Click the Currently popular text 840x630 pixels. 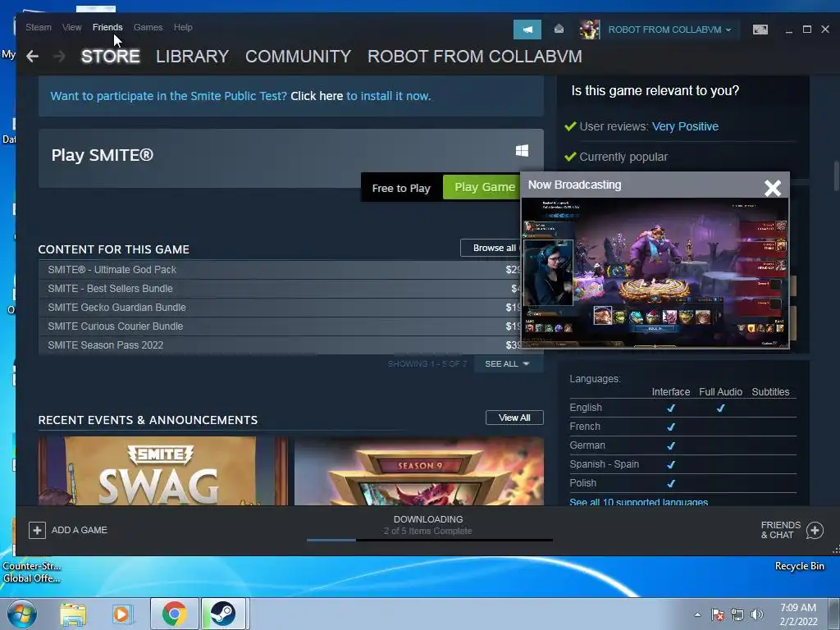point(623,157)
